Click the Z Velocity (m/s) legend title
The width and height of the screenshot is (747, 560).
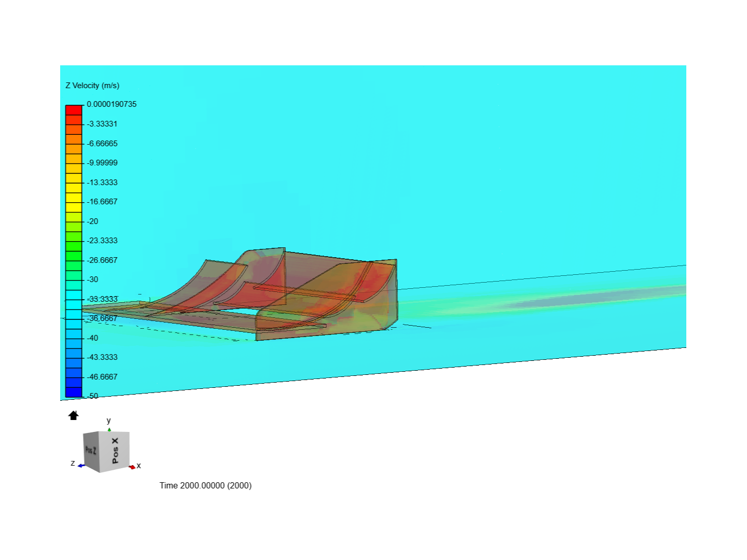(x=92, y=86)
